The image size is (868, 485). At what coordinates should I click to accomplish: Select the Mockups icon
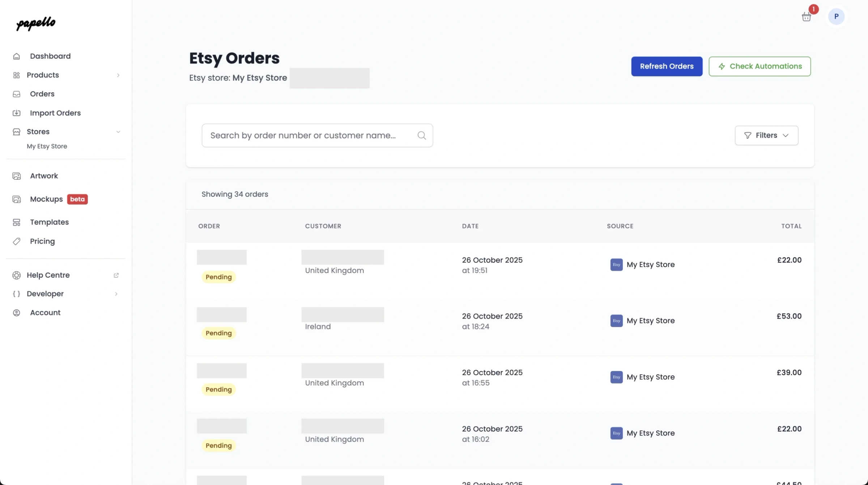click(x=17, y=199)
